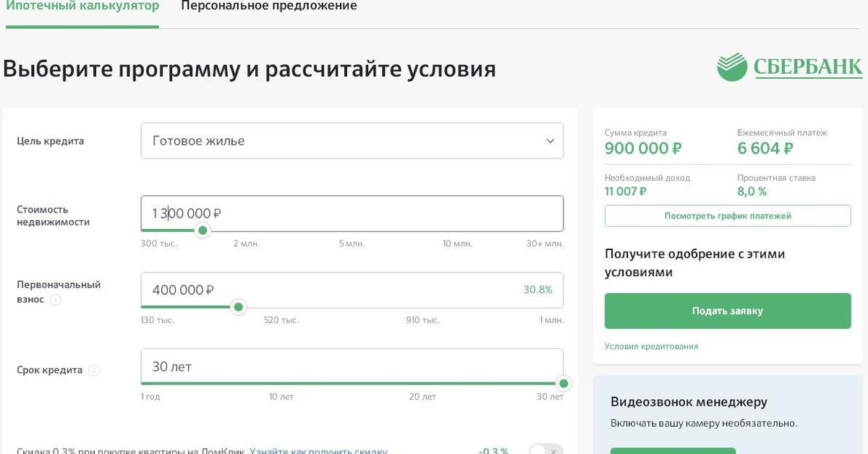Grab the property cost slider handle

pyautogui.click(x=203, y=231)
